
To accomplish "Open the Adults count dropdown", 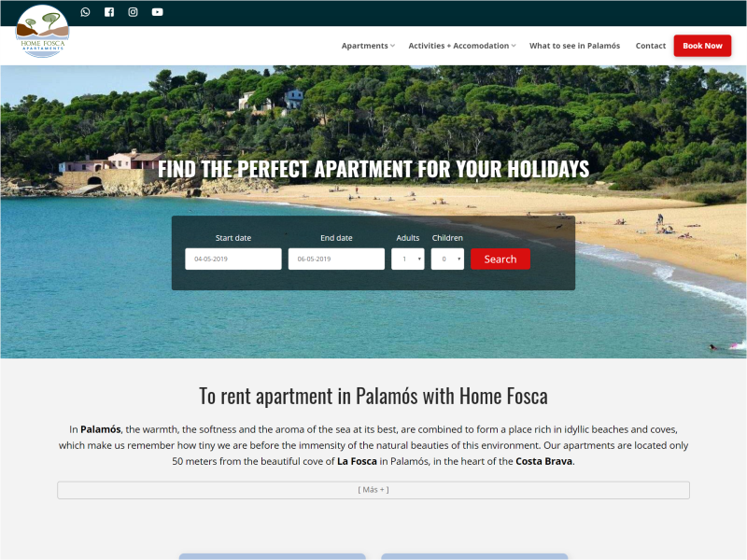I will pos(408,259).
